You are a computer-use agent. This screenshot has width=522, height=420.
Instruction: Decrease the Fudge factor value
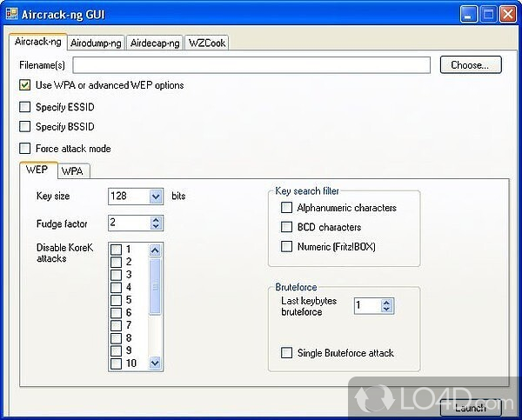point(156,226)
